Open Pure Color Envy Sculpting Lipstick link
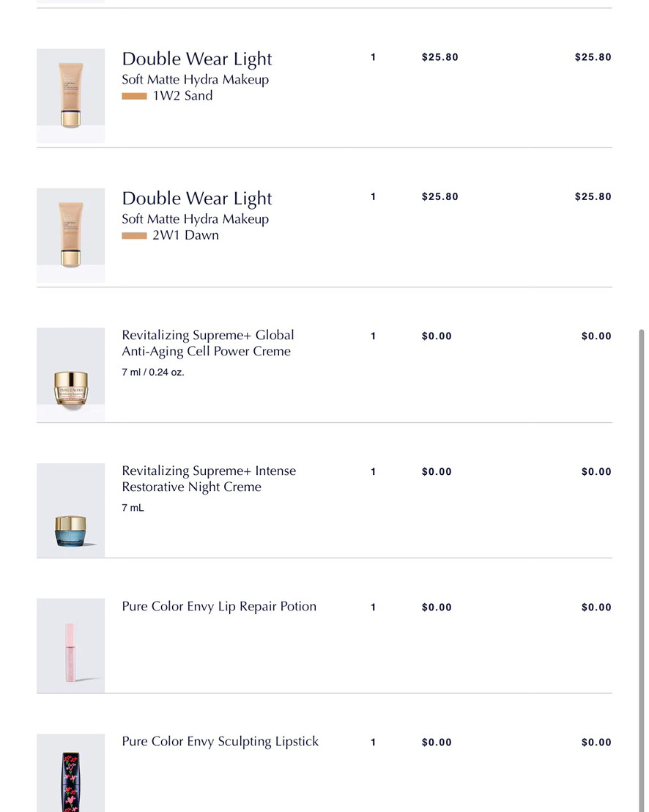Viewport: 649px width, 812px height. click(220, 742)
